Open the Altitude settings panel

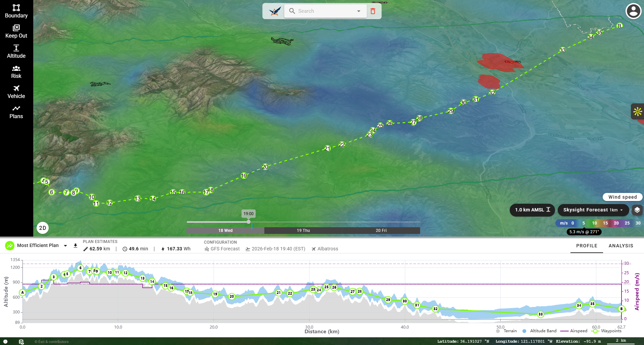coord(16,51)
